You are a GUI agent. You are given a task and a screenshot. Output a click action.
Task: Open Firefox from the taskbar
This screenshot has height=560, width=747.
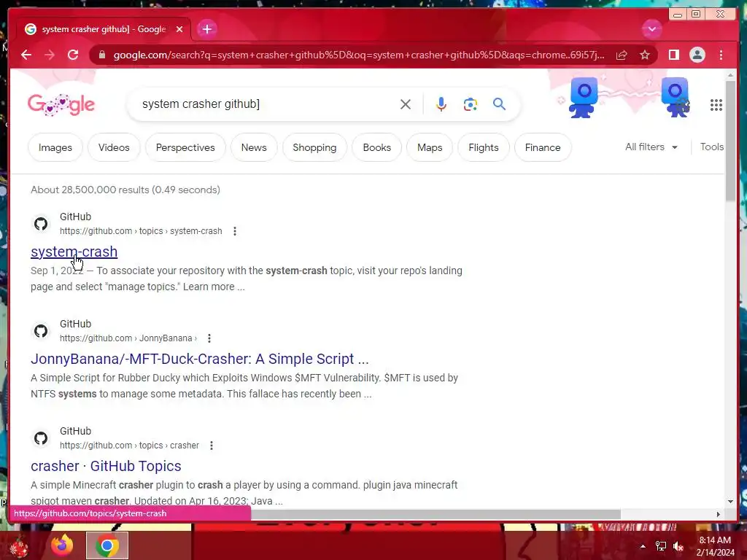point(62,545)
